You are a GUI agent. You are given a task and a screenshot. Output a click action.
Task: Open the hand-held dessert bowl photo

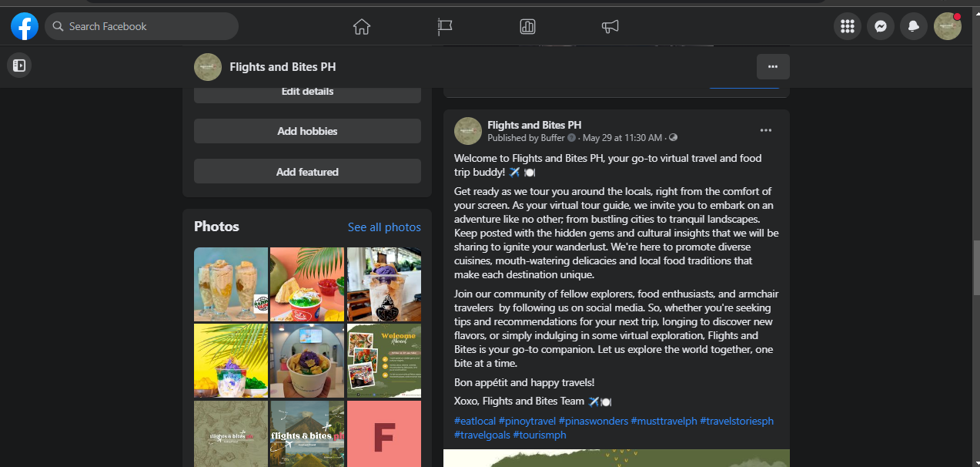[x=307, y=361]
